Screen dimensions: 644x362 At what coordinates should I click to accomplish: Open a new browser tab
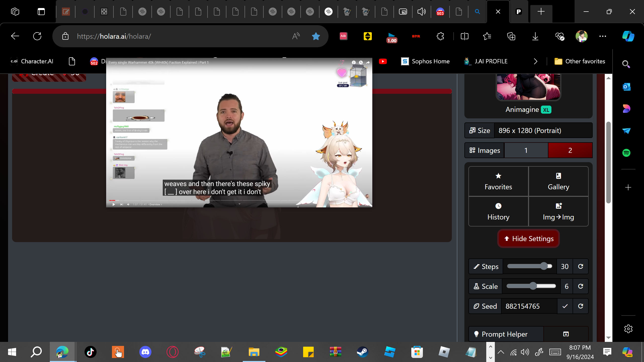coord(541,12)
